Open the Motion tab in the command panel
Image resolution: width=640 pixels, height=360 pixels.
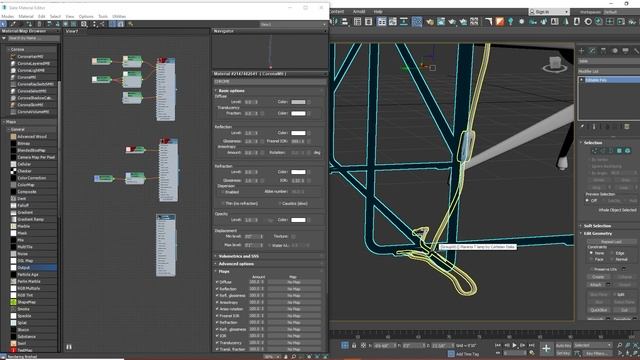[x=614, y=51]
